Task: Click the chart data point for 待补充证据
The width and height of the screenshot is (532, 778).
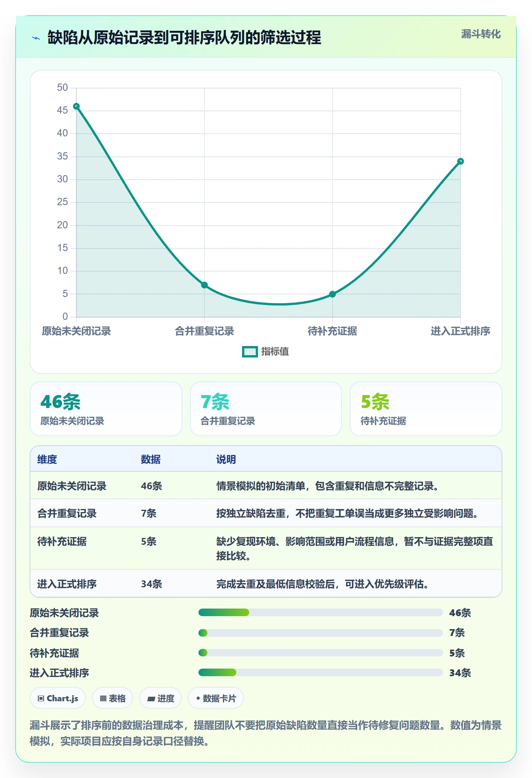Action: click(332, 294)
